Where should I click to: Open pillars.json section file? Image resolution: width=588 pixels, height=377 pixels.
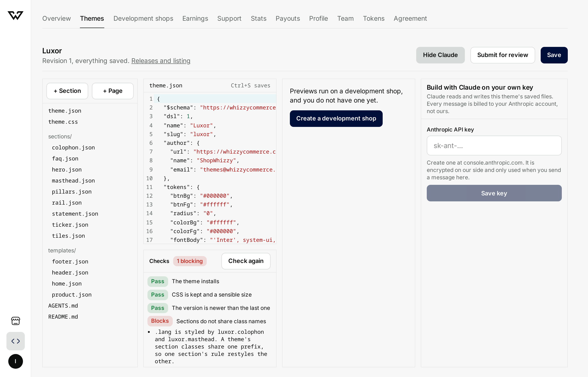[x=72, y=191]
